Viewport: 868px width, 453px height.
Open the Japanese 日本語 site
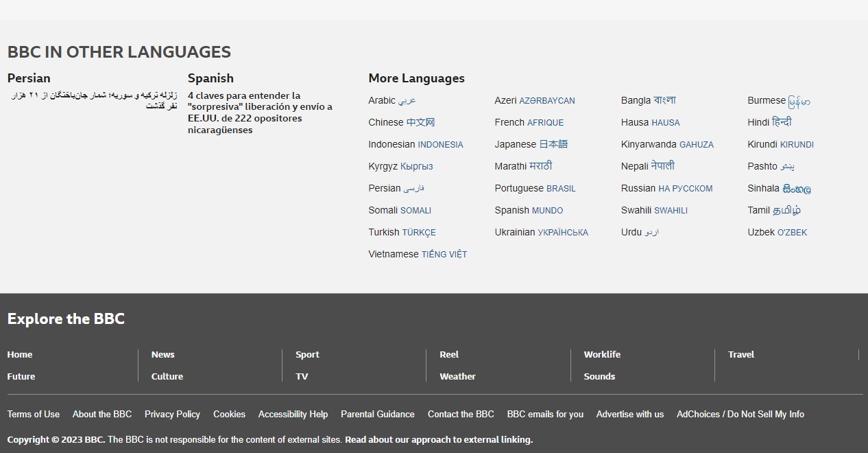[531, 144]
